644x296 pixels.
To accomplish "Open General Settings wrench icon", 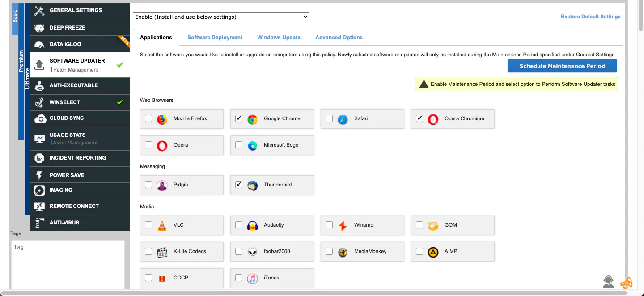I will [x=39, y=11].
